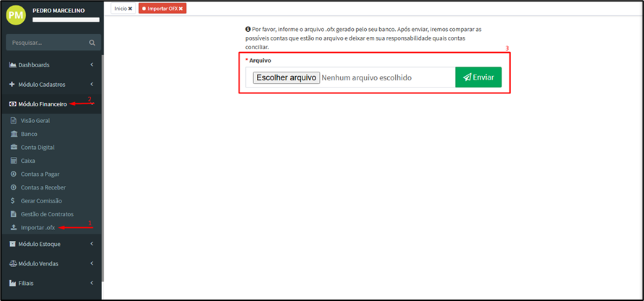Switch to the Início tab

120,8
